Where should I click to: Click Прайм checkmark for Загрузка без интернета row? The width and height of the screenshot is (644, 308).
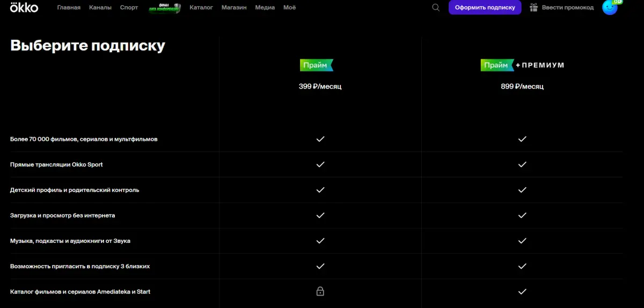320,215
